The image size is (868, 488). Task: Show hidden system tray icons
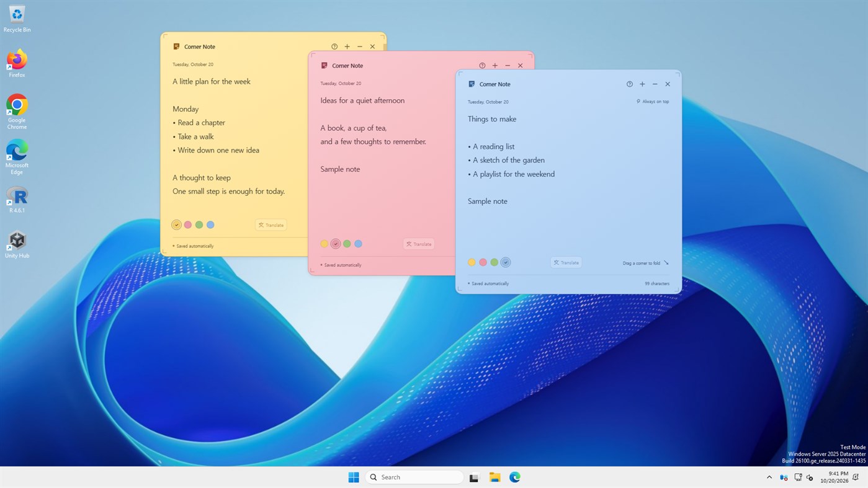769,477
